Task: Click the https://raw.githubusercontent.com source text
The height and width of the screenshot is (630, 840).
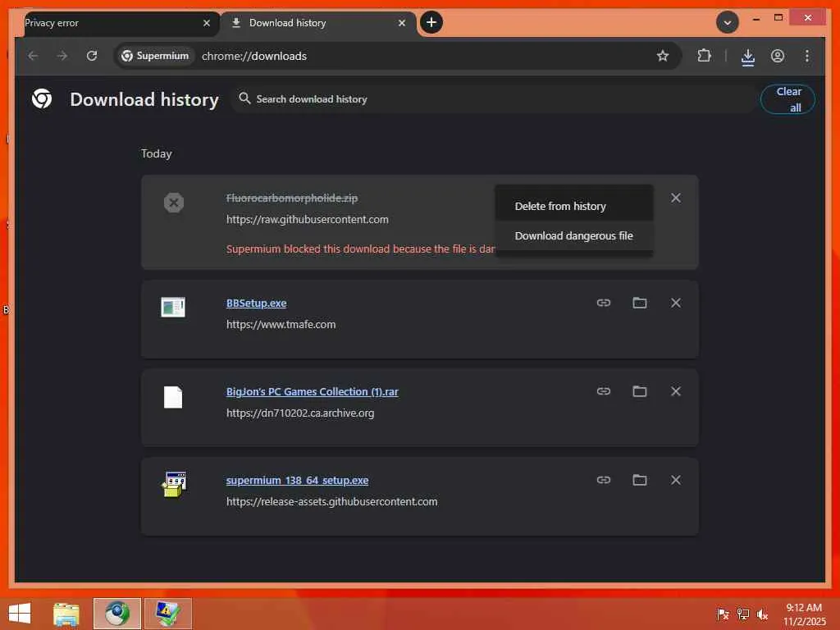Action: click(x=308, y=220)
